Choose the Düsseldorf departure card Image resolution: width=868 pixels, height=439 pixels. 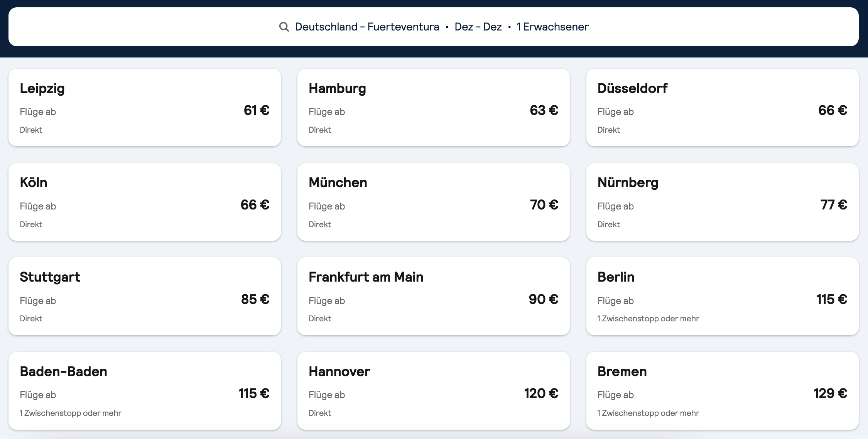click(x=722, y=107)
